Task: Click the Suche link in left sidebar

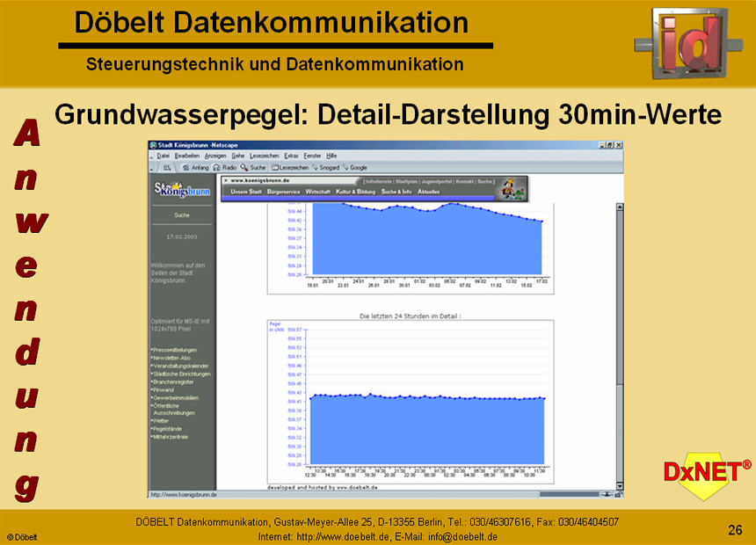Action: pyautogui.click(x=182, y=215)
